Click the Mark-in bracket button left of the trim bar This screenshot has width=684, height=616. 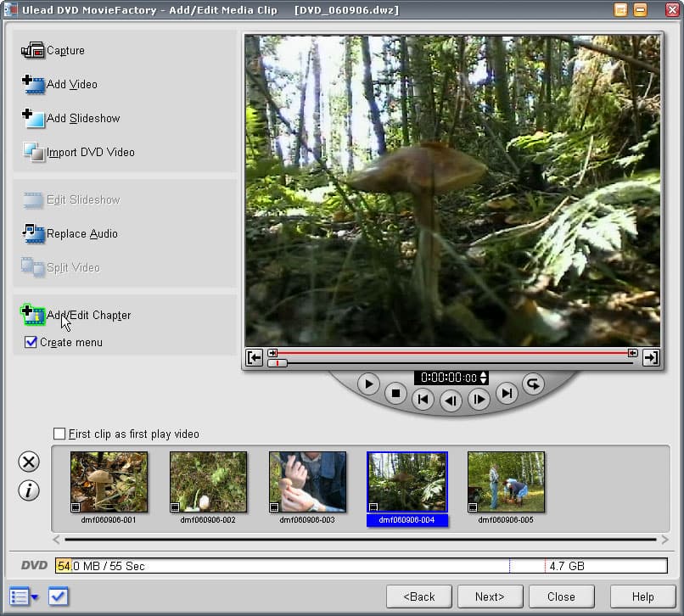pyautogui.click(x=254, y=357)
